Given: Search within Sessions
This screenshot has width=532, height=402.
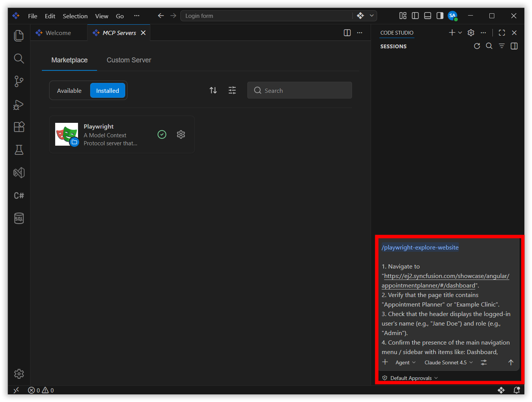Looking at the screenshot, I should pos(489,46).
